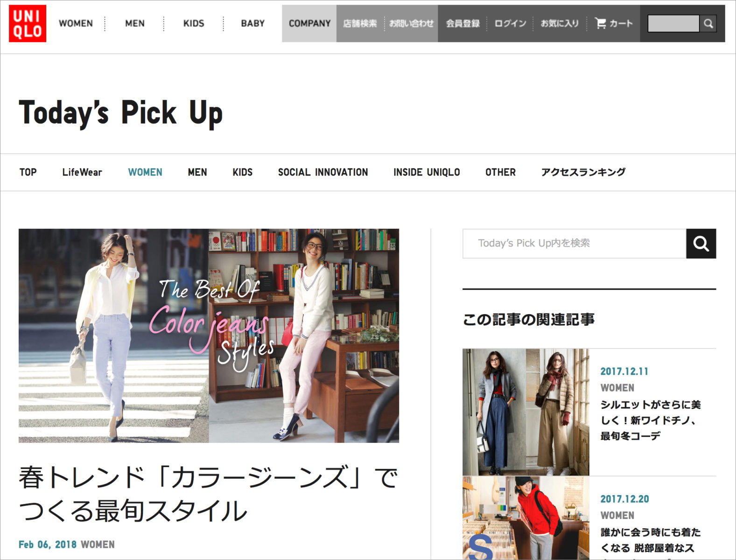Focus the header search input box
736x560 pixels.
673,23
